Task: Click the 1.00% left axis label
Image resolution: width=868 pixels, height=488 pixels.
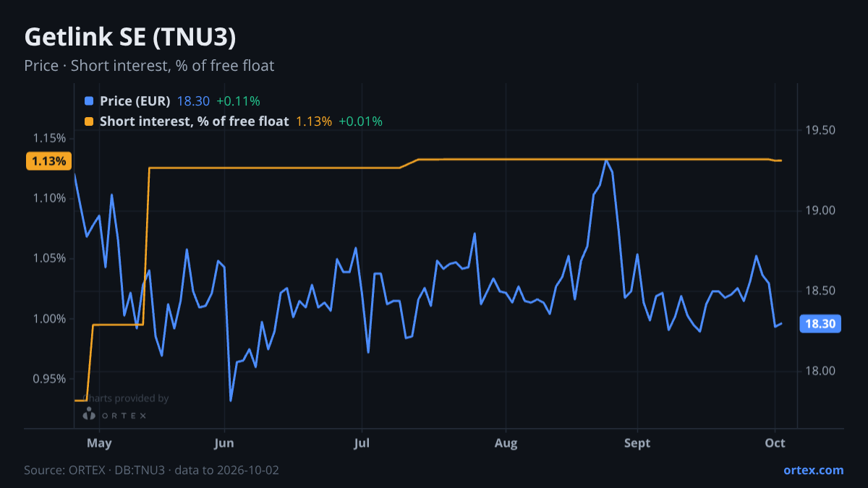Action: [50, 319]
